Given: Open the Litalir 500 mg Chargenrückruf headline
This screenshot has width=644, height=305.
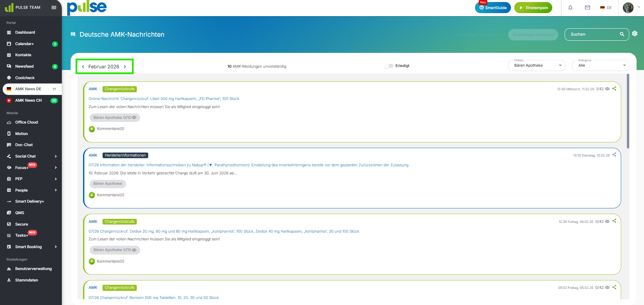Looking at the screenshot, I should coord(164,99).
